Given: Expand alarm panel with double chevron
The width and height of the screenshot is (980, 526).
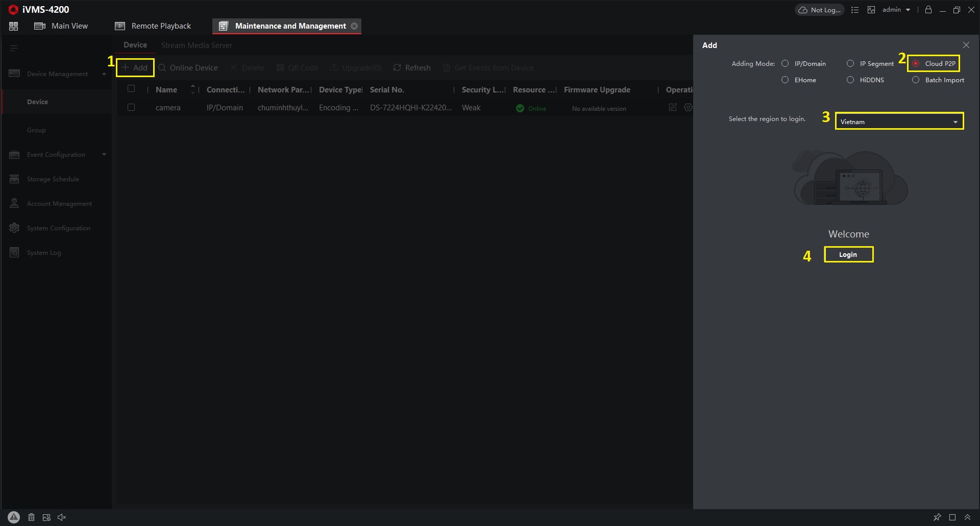Looking at the screenshot, I should pyautogui.click(x=967, y=517).
